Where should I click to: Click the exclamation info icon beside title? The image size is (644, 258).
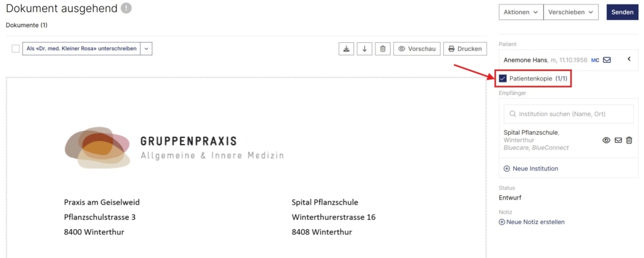[x=126, y=8]
